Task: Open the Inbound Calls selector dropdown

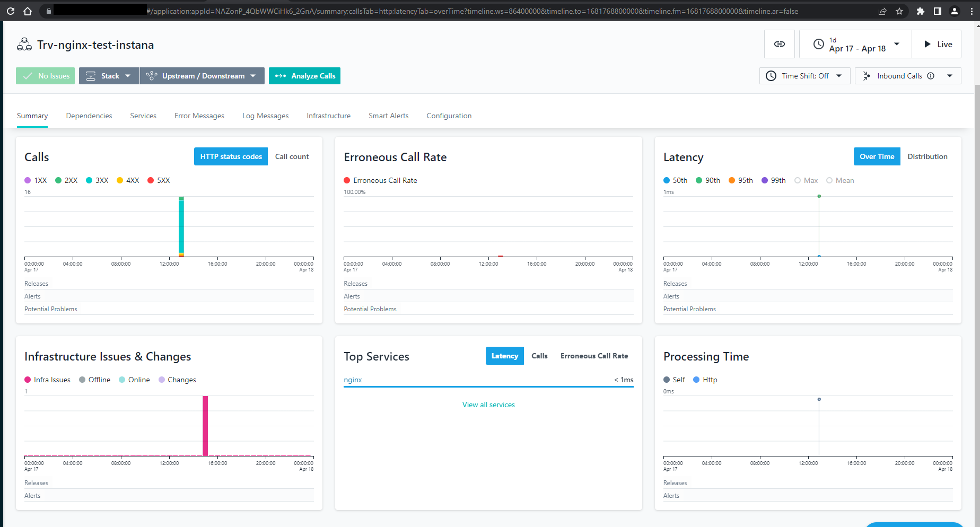Action: [949, 76]
